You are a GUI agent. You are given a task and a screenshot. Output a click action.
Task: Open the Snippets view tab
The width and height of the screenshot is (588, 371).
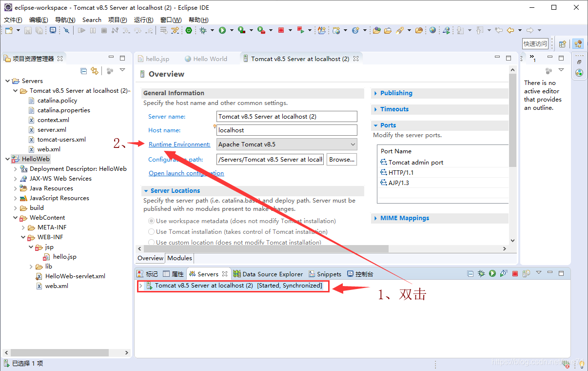(x=324, y=274)
